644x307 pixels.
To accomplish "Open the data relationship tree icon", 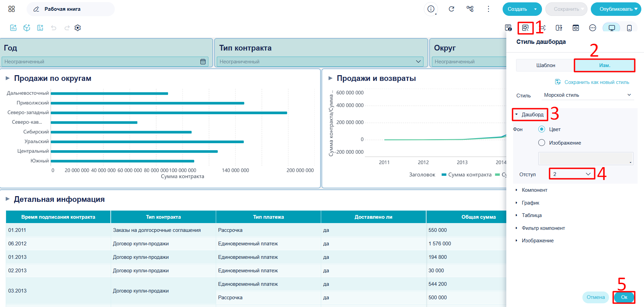I will pos(470,9).
